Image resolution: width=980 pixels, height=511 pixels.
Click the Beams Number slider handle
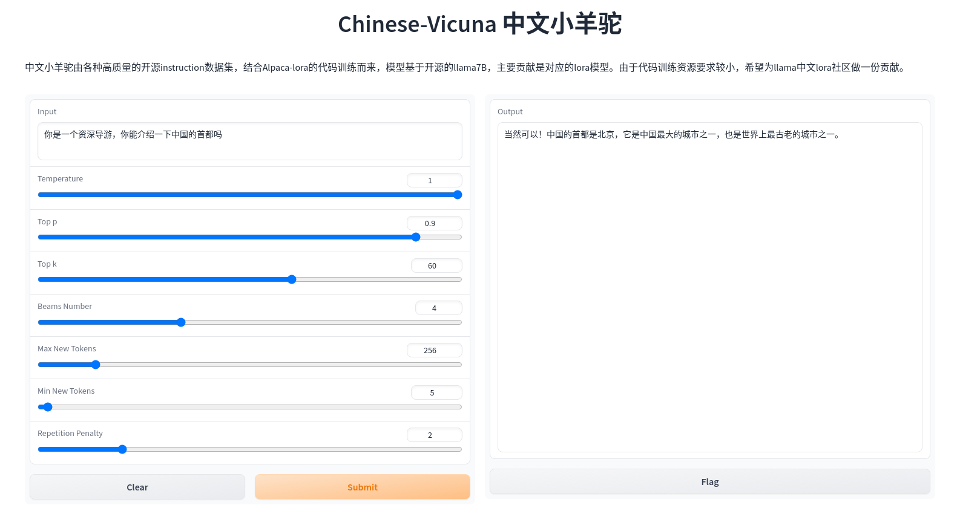(x=180, y=322)
